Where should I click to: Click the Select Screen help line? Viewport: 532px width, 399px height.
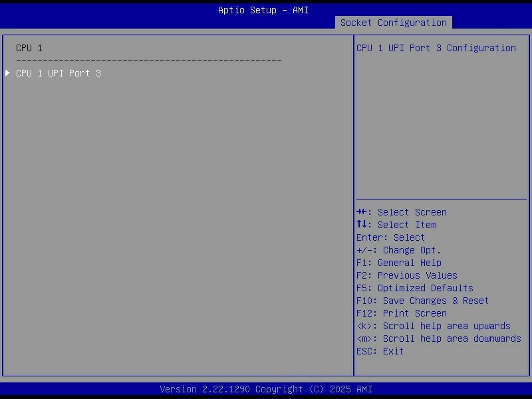pos(402,212)
